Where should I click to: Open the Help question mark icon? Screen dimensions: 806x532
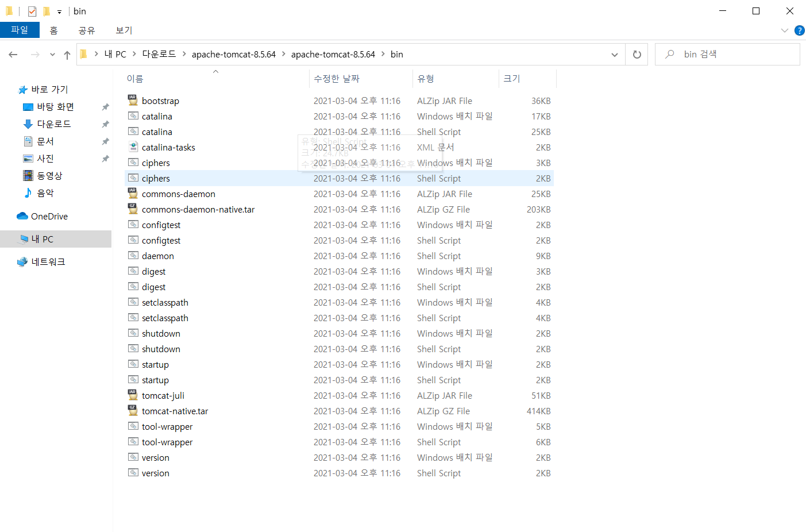coord(799,30)
